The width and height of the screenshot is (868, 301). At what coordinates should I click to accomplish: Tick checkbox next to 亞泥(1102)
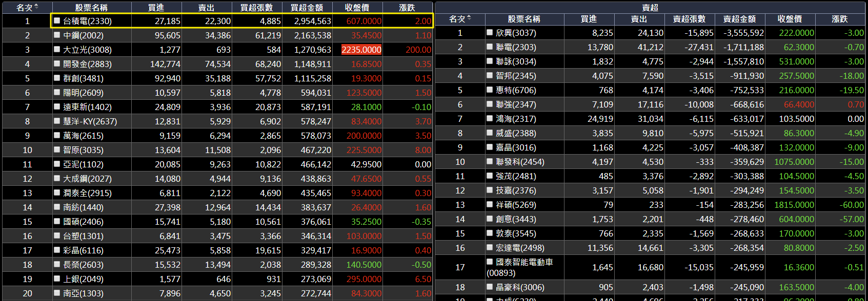tap(57, 164)
